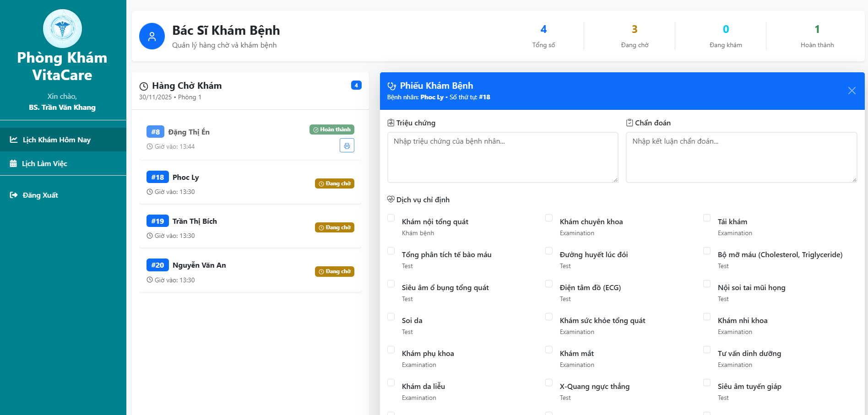Click the Đăng Xuất logout icon
The image size is (868, 415).
[14, 195]
